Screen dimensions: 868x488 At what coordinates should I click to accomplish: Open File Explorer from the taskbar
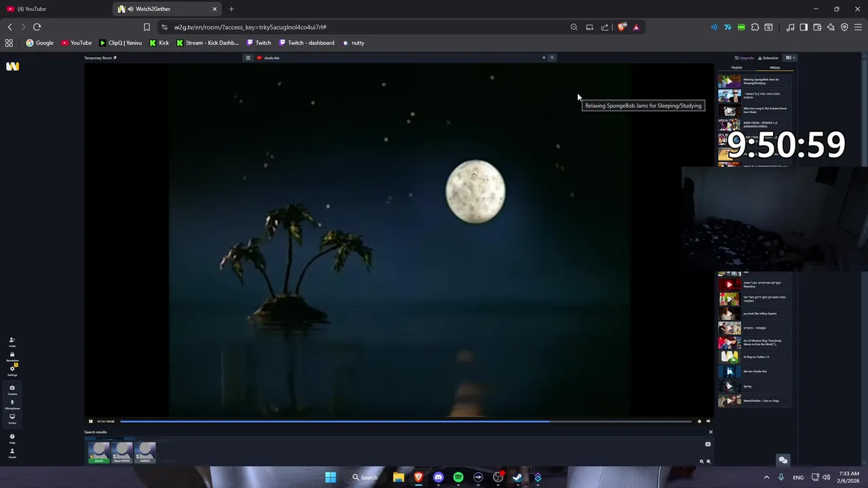pos(399,477)
